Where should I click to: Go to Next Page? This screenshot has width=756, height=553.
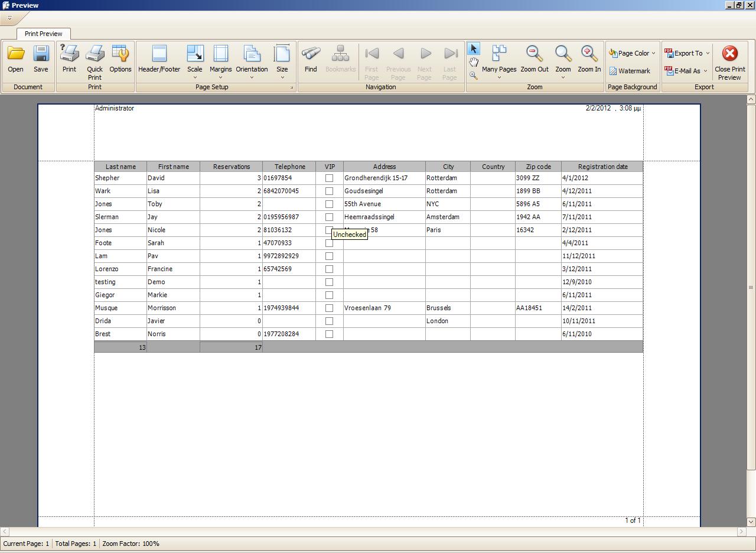click(425, 53)
